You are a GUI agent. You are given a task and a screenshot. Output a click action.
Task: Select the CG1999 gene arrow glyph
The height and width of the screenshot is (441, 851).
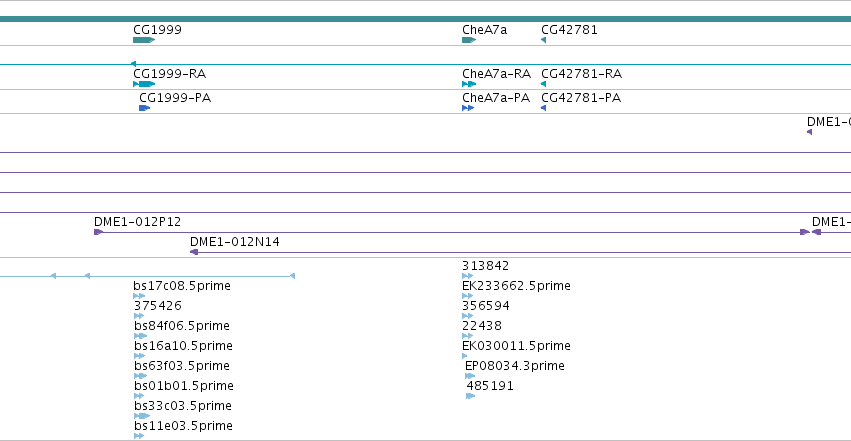tap(144, 40)
